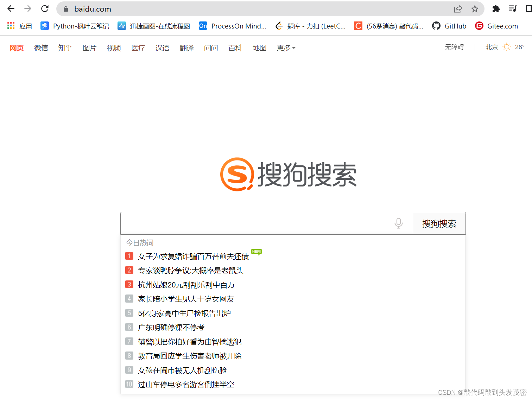Viewport: 532px width, 399px height.
Task: Click the 北京 city weather link
Action: point(492,47)
